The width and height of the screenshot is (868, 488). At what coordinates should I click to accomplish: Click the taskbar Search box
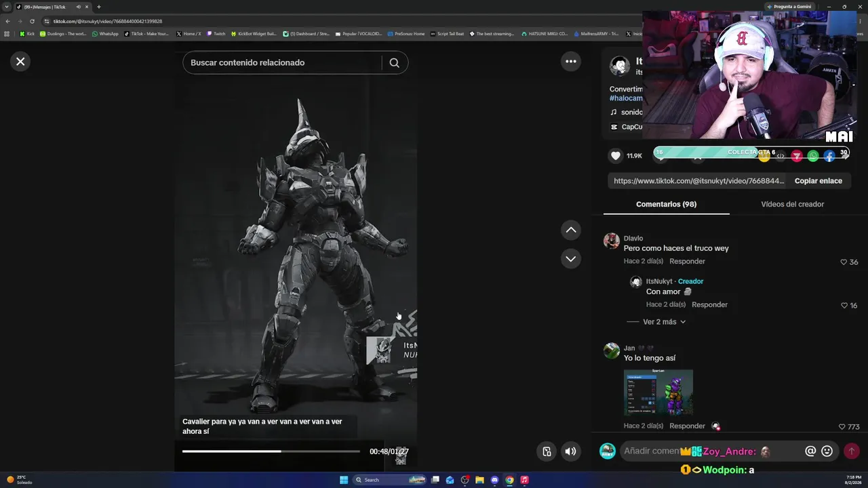pos(389,480)
